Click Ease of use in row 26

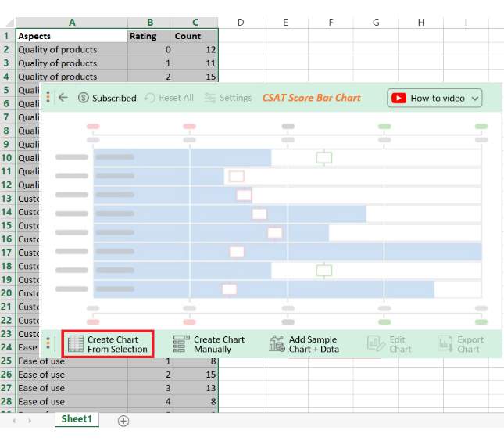72,375
